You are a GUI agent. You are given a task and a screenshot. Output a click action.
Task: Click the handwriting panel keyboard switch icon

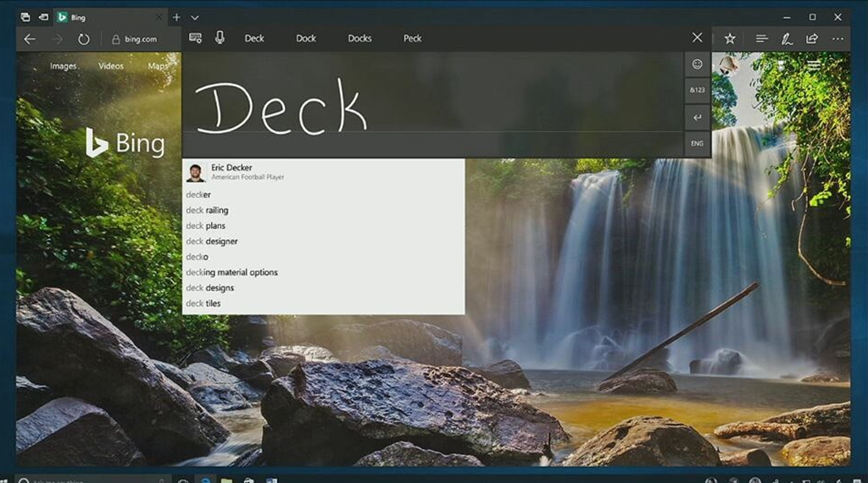point(196,38)
